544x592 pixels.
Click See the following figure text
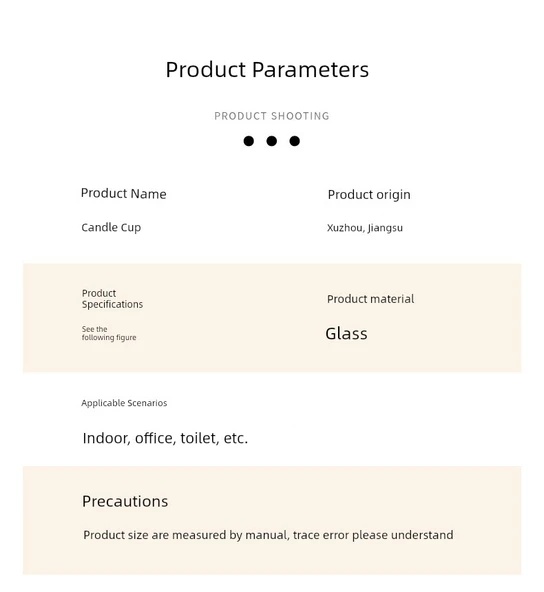click(x=109, y=333)
